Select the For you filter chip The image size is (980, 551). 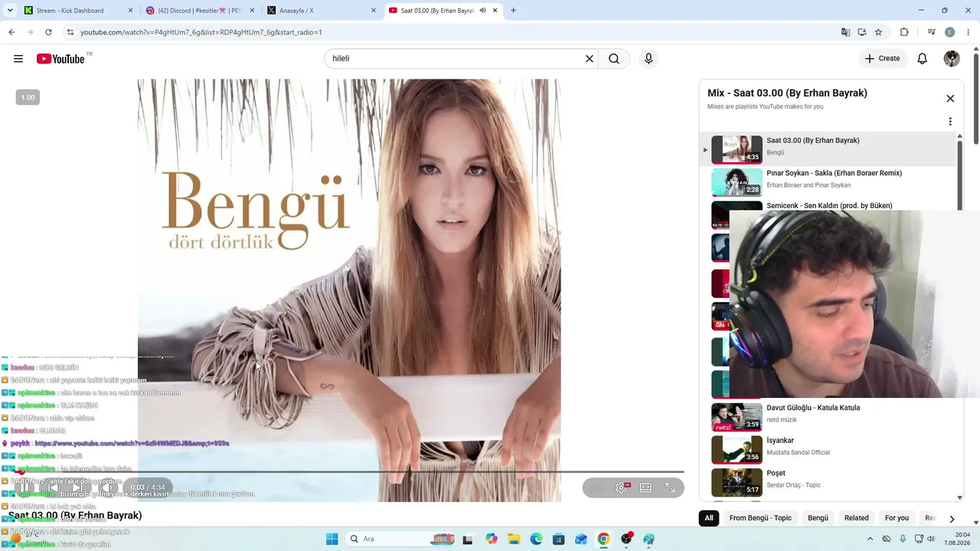click(x=897, y=518)
